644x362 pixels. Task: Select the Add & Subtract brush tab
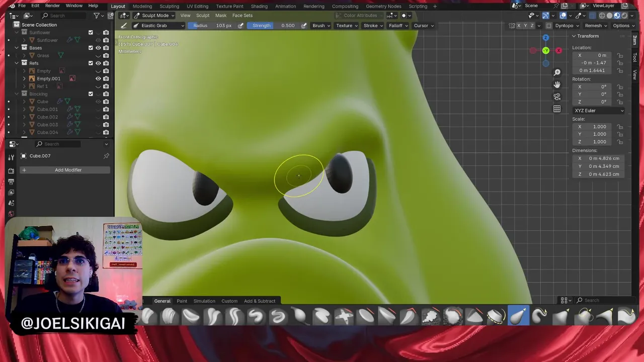[x=260, y=301]
